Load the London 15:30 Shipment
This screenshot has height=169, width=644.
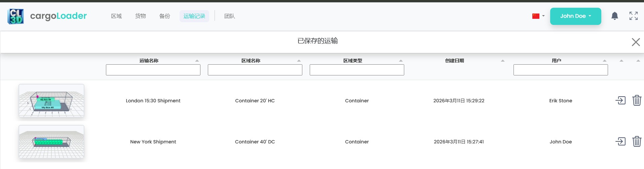pyautogui.click(x=620, y=100)
